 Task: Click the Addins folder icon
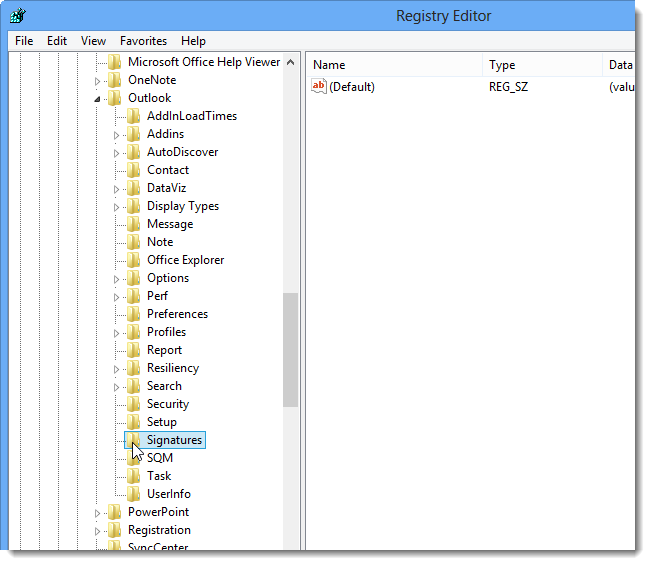pos(133,134)
